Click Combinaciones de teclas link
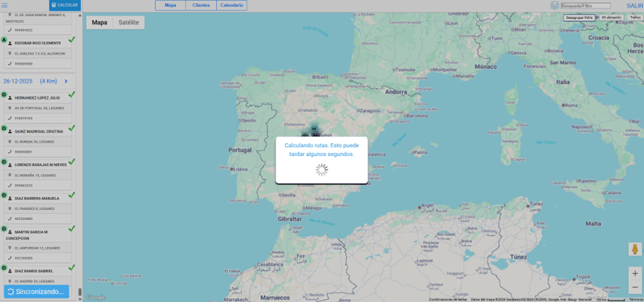The image size is (644, 302). point(448,300)
